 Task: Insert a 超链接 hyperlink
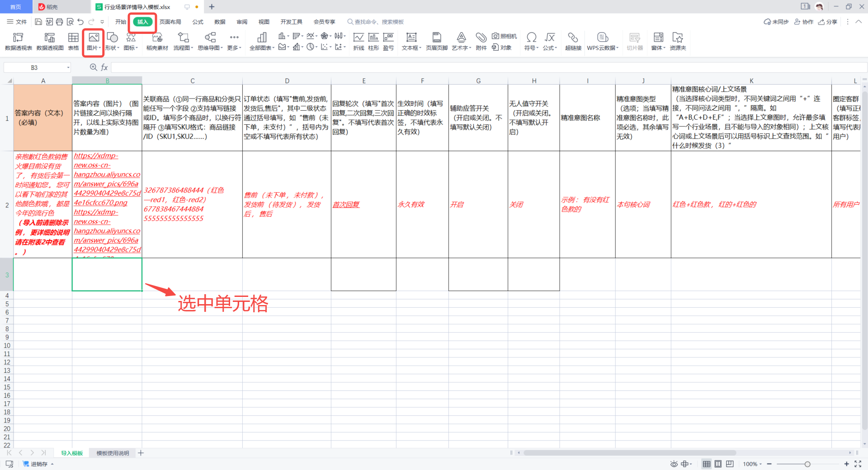click(x=573, y=42)
